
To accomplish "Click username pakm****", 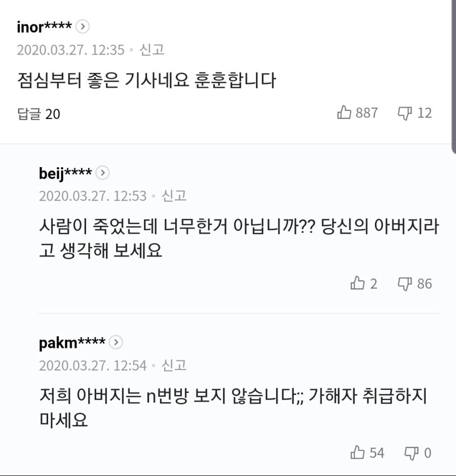I will (71, 343).
